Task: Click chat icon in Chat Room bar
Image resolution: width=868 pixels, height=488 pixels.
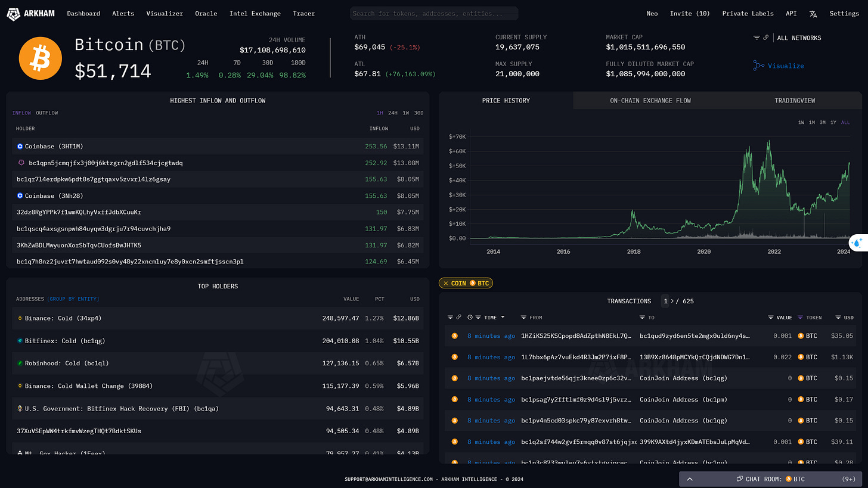Action: pyautogui.click(x=739, y=478)
